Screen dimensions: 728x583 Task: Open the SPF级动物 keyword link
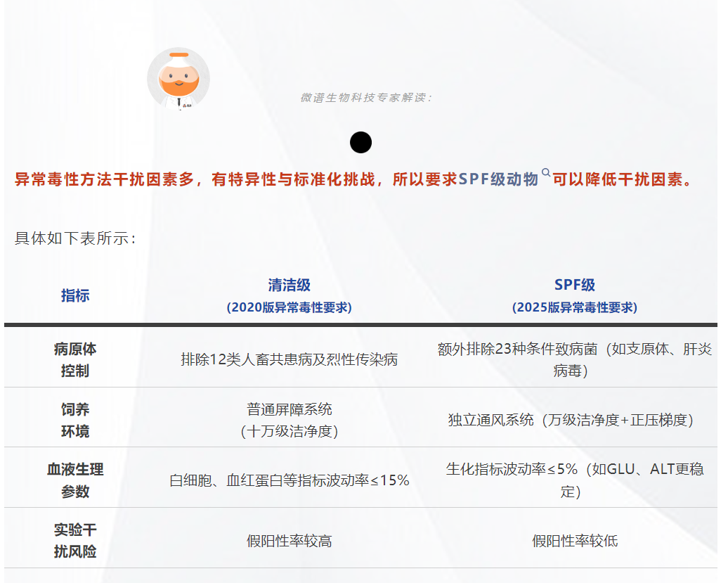pos(498,179)
